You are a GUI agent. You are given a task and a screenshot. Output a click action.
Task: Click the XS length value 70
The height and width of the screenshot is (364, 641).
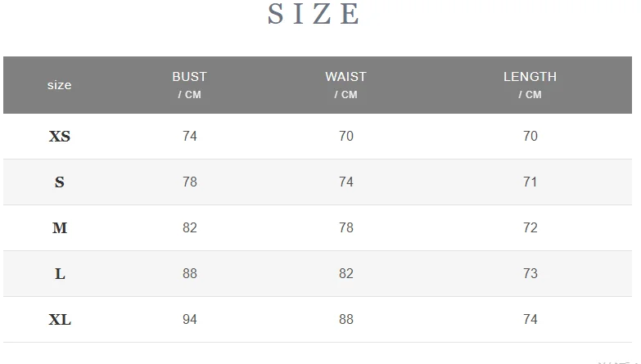tap(530, 136)
